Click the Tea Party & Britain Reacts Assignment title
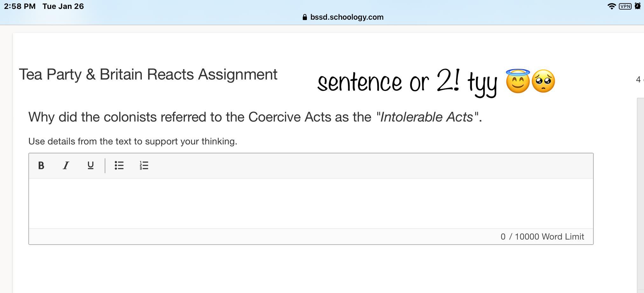The image size is (644, 293). pyautogui.click(x=148, y=74)
